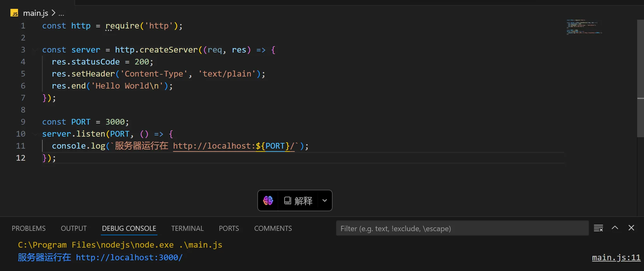This screenshot has height=271, width=644.
Task: Open the main.js:11 source link
Action: pyautogui.click(x=616, y=258)
